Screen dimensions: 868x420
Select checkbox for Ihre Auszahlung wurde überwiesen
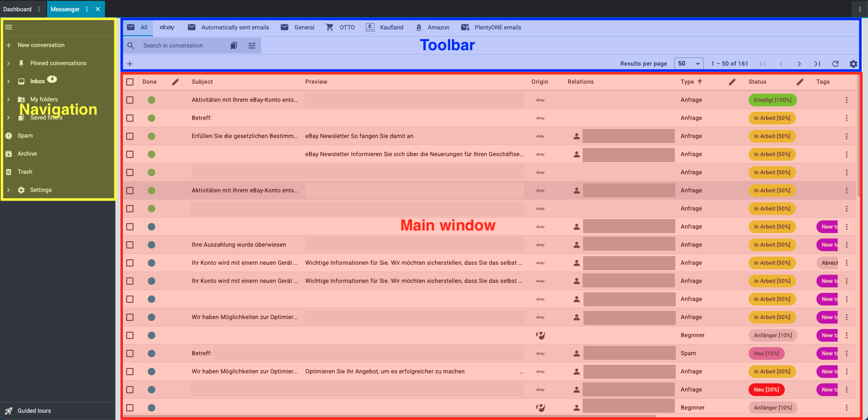tap(130, 245)
